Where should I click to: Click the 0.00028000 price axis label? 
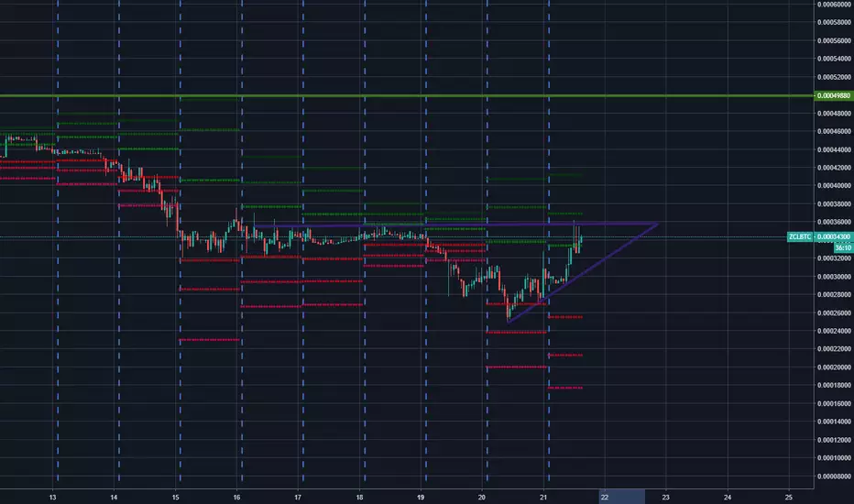pyautogui.click(x=833, y=294)
